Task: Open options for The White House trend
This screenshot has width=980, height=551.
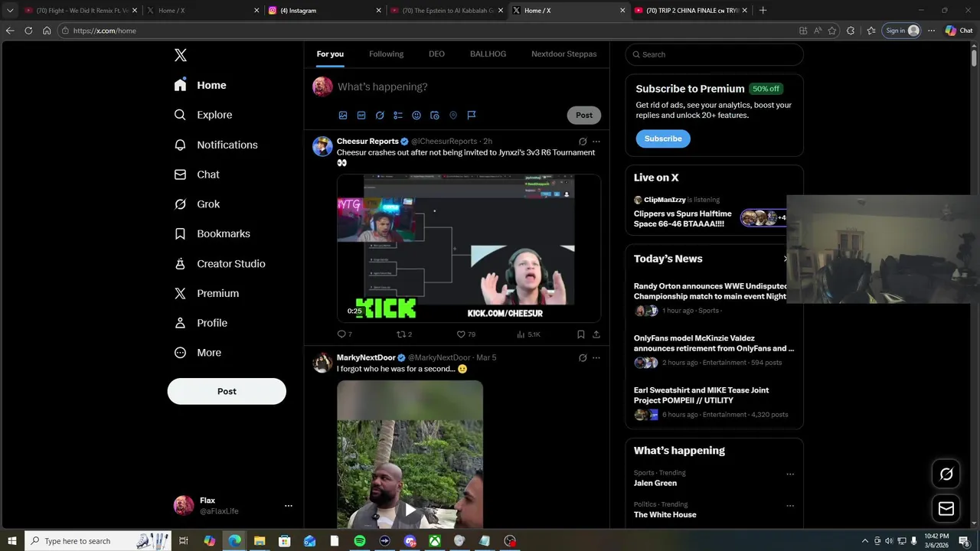Action: (x=790, y=506)
